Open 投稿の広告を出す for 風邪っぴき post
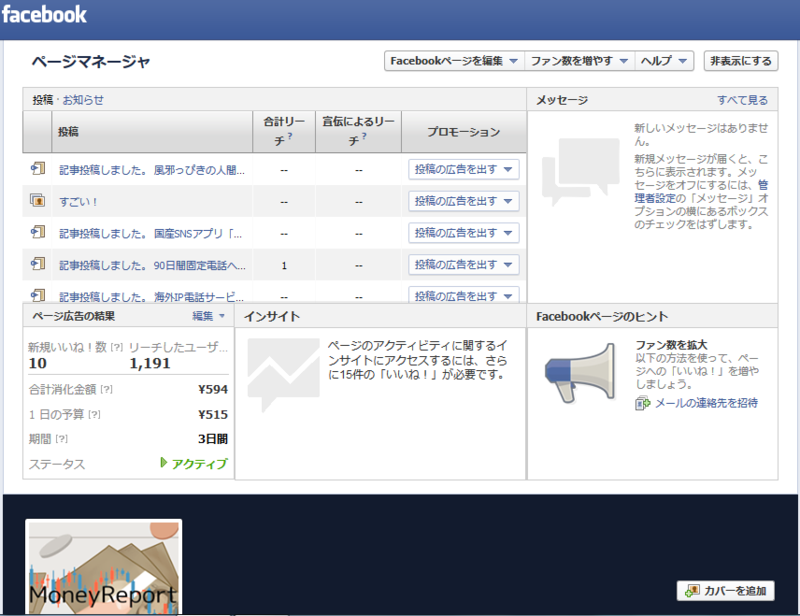800x616 pixels. click(464, 169)
